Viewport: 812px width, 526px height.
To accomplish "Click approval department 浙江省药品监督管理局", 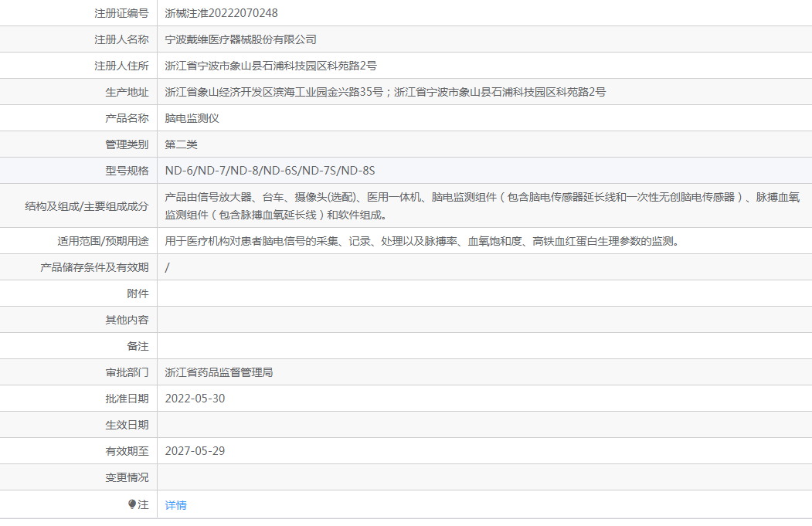I will [x=219, y=373].
